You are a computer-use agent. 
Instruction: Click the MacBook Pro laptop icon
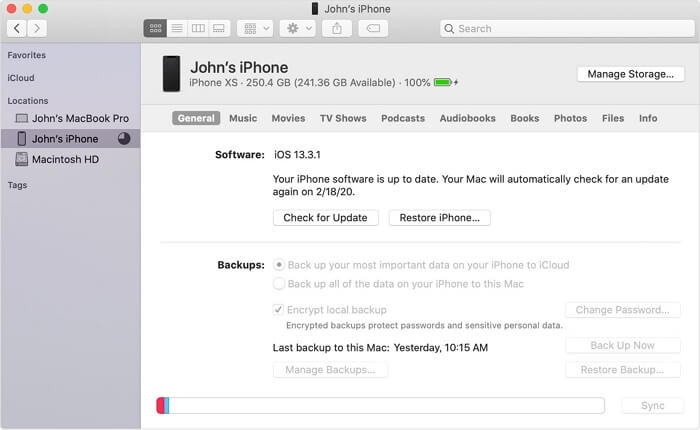pos(21,118)
